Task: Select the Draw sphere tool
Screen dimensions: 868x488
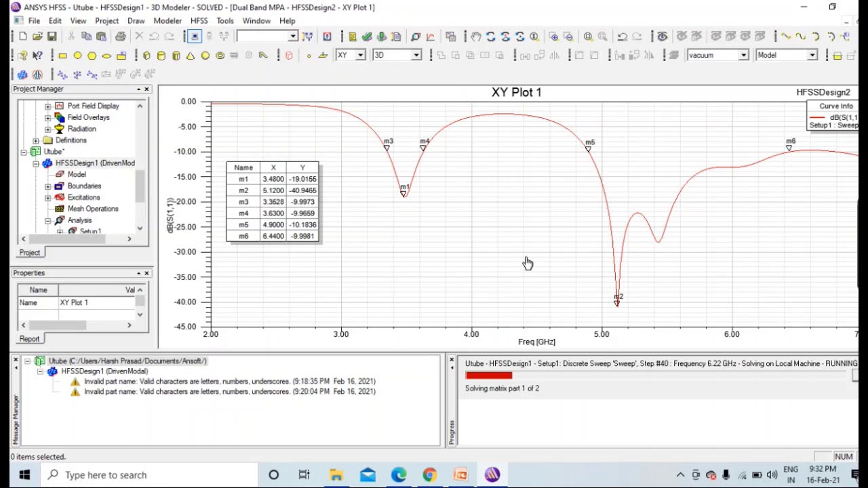Action: click(205, 56)
